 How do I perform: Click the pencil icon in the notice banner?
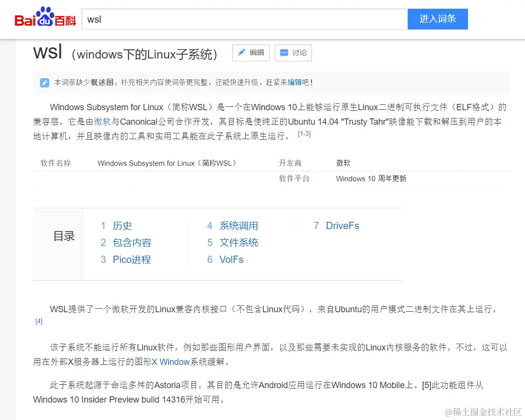44,82
